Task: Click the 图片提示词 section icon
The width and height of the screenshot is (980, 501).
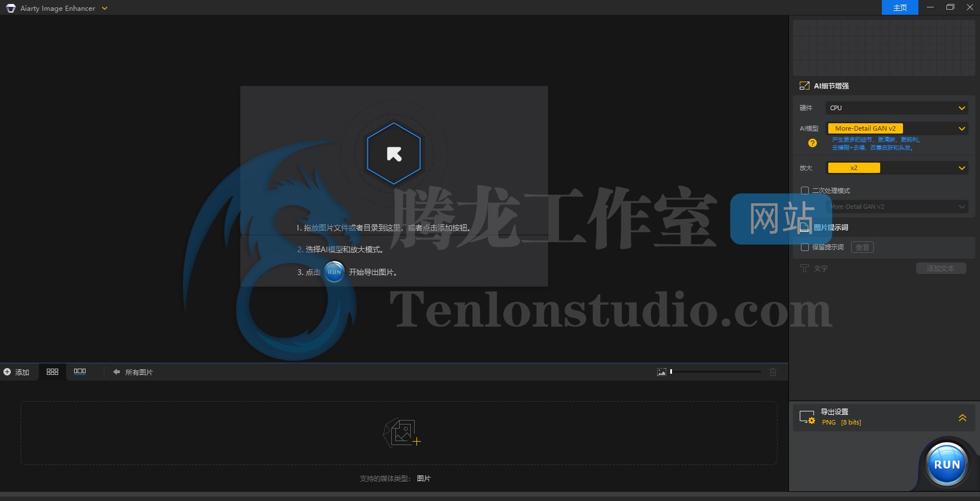Action: point(804,228)
